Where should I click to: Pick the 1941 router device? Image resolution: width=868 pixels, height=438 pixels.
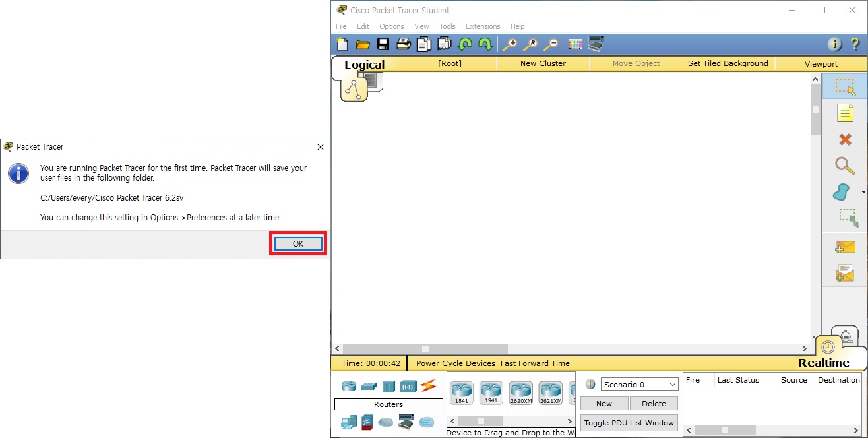[x=491, y=393]
